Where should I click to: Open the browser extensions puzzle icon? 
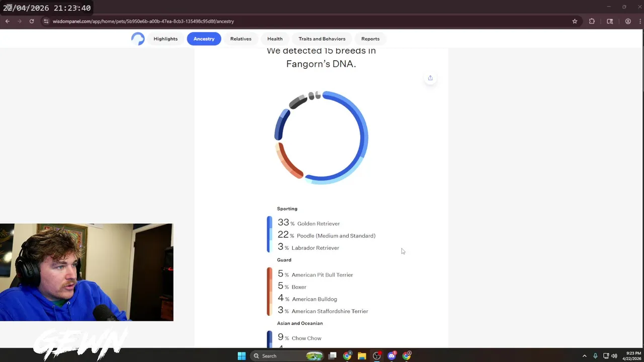click(x=592, y=21)
